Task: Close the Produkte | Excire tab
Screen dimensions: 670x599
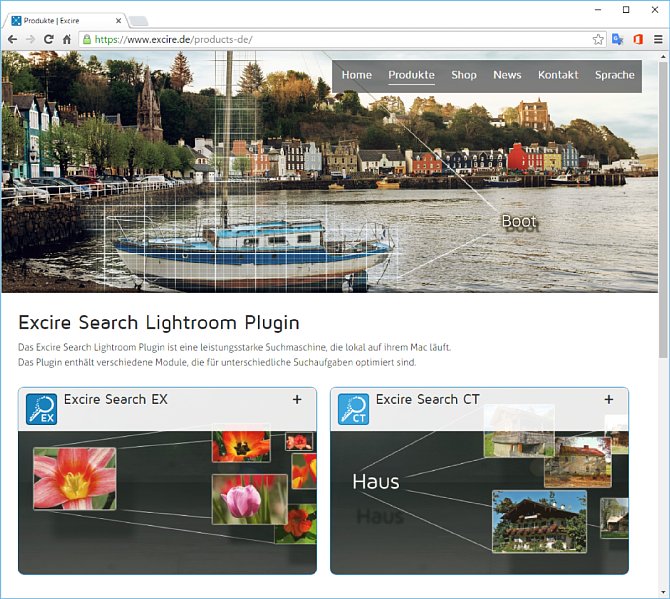Action: [x=119, y=20]
